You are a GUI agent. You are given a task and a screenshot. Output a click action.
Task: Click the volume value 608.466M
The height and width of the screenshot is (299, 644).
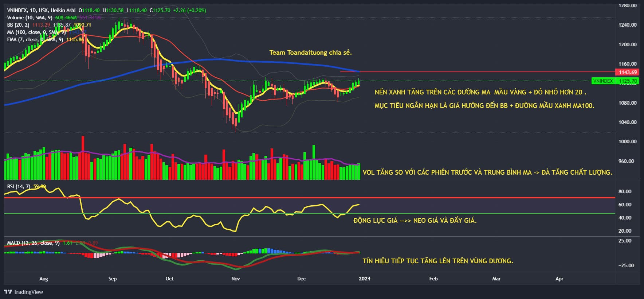(66, 18)
